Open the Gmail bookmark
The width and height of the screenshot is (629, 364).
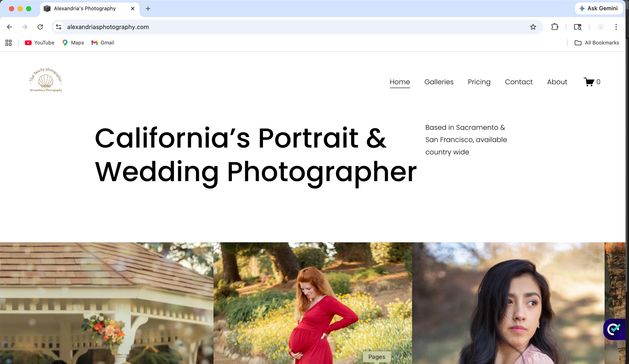click(x=103, y=43)
